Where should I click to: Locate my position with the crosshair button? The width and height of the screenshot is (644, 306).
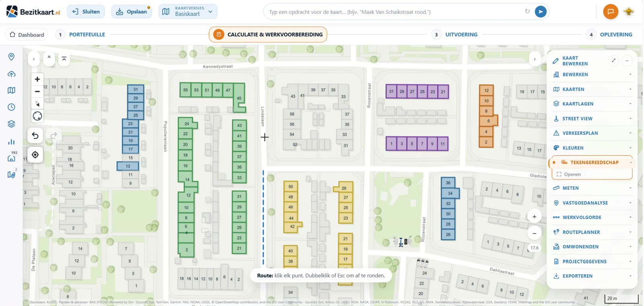click(35, 155)
